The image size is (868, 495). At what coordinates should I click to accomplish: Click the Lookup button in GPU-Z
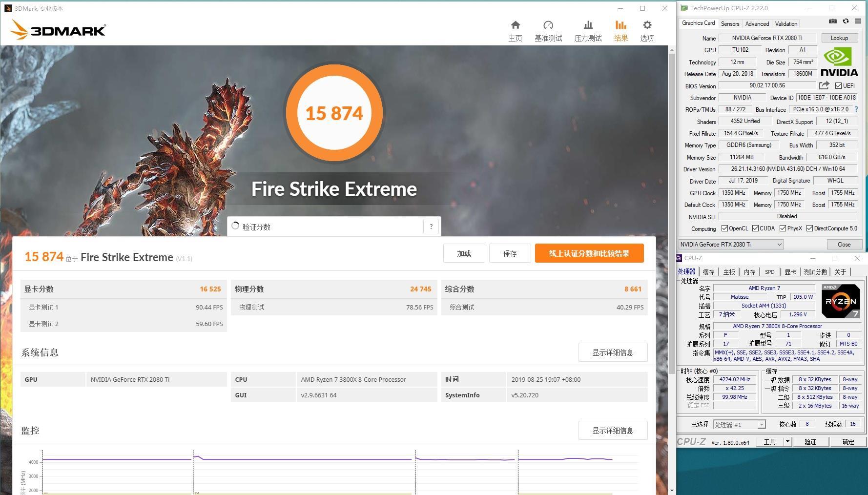pyautogui.click(x=839, y=38)
